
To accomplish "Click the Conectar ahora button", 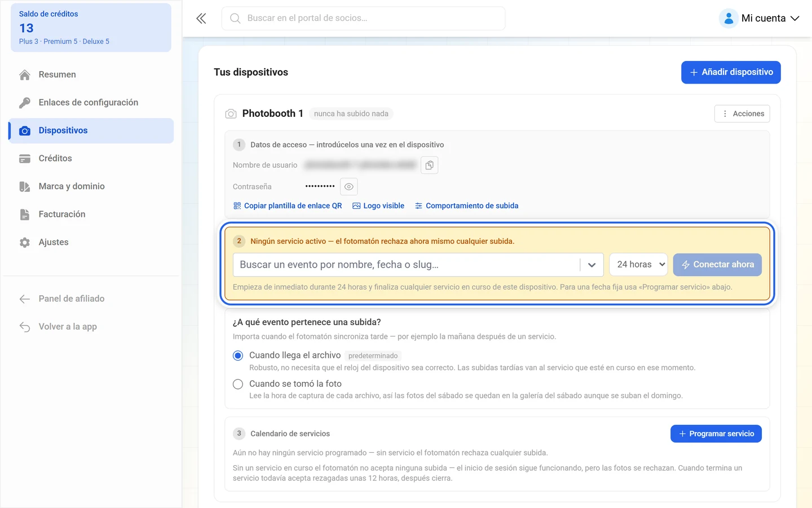I will point(717,265).
